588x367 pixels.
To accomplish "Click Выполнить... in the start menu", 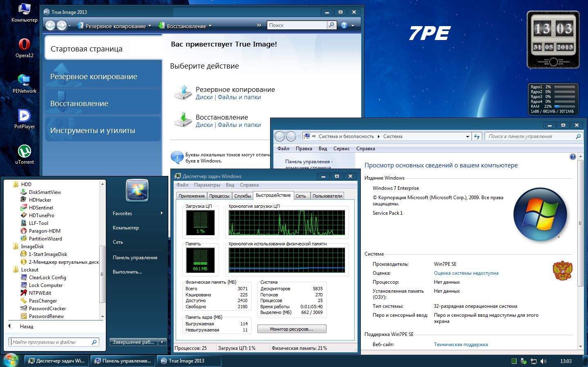I will coord(127,272).
